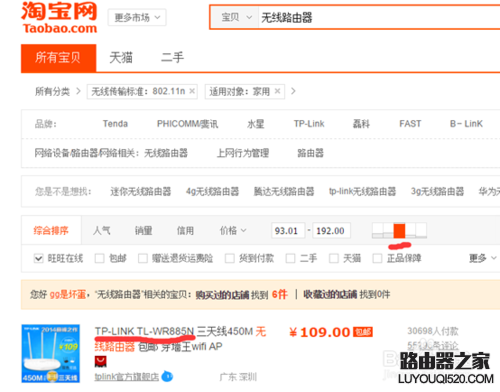Screen dimensions: 500x392
Task: Open the TP-LINK router product thumbnail
Action: [x=51, y=354]
